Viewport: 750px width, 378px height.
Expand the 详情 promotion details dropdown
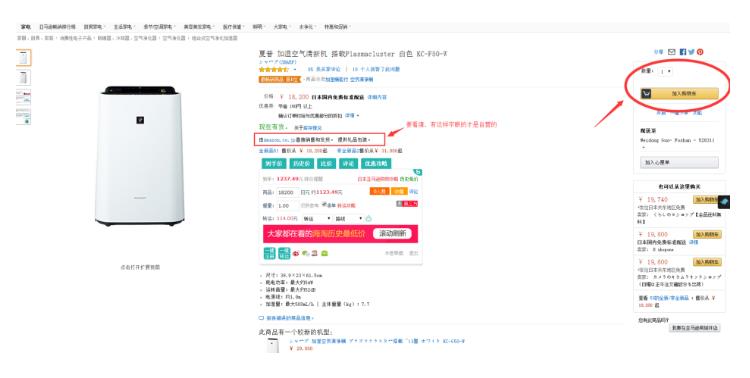tap(352, 116)
